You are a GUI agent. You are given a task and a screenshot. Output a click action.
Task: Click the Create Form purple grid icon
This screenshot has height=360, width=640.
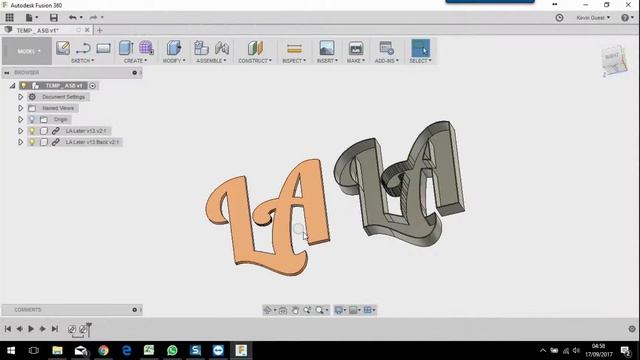tap(146, 48)
